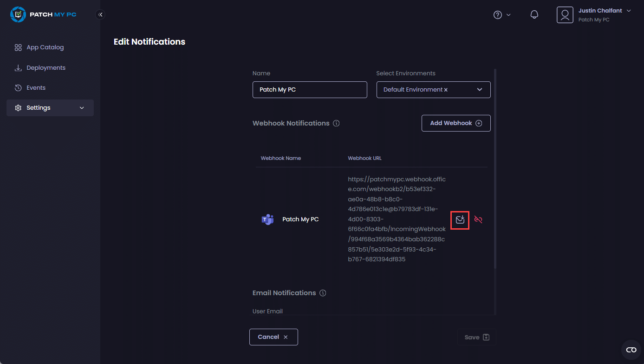The image size is (644, 364).
Task: Click the notifications bell icon
Action: pos(534,15)
